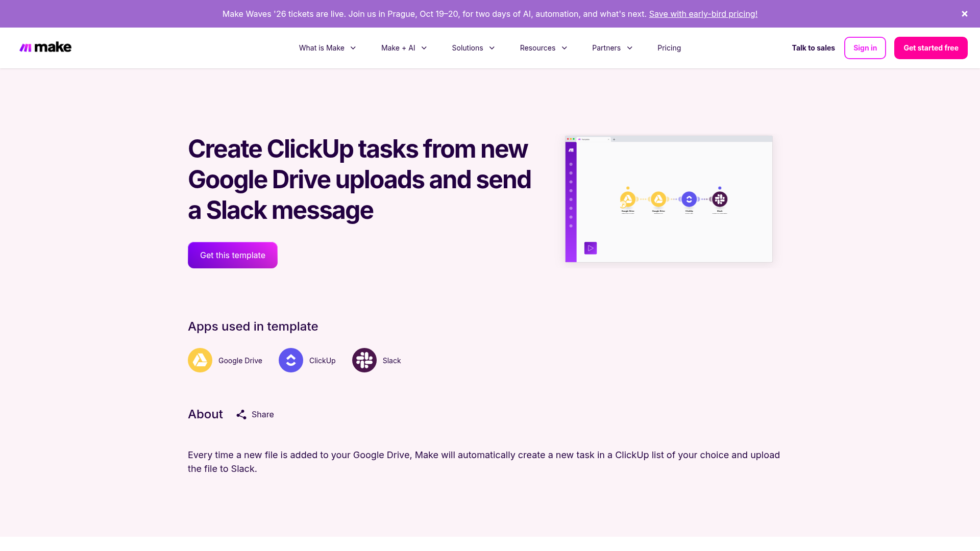Viewport: 980px width, 551px height.
Task: Click the Sign in button
Action: coord(865,48)
